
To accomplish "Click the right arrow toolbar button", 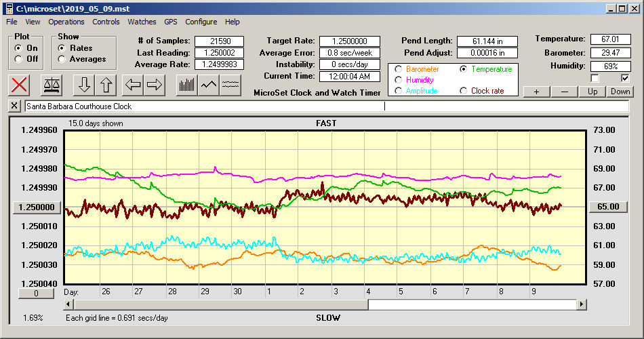I will pyautogui.click(x=154, y=85).
